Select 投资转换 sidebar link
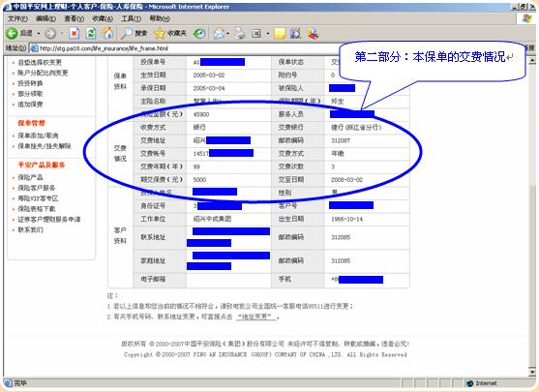Screen dimensions: 539x392 pos(30,83)
